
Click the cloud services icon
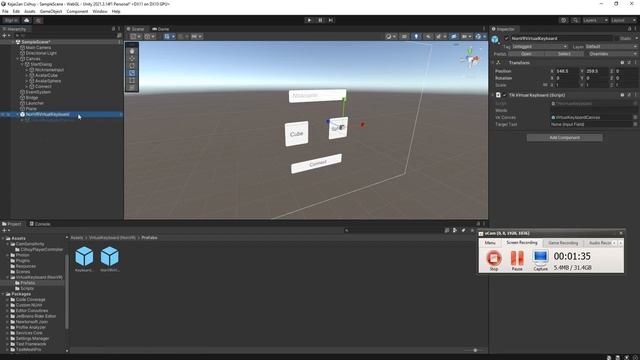(27, 20)
